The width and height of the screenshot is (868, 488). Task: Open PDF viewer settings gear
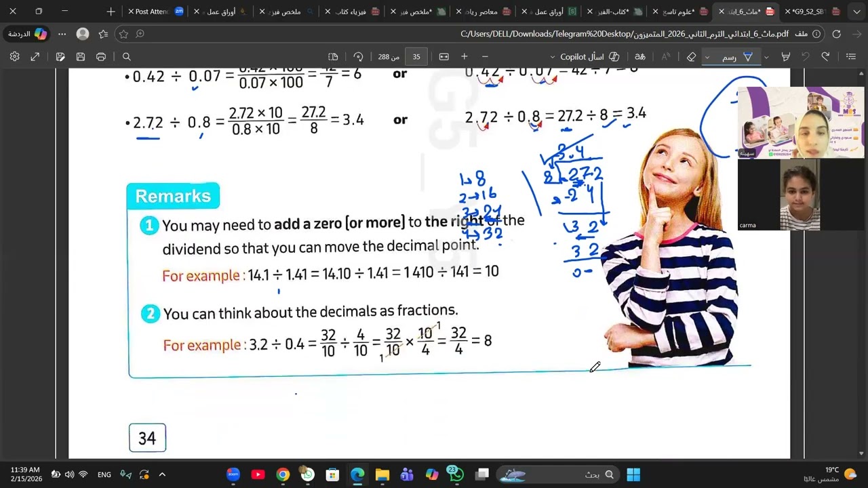click(x=14, y=57)
